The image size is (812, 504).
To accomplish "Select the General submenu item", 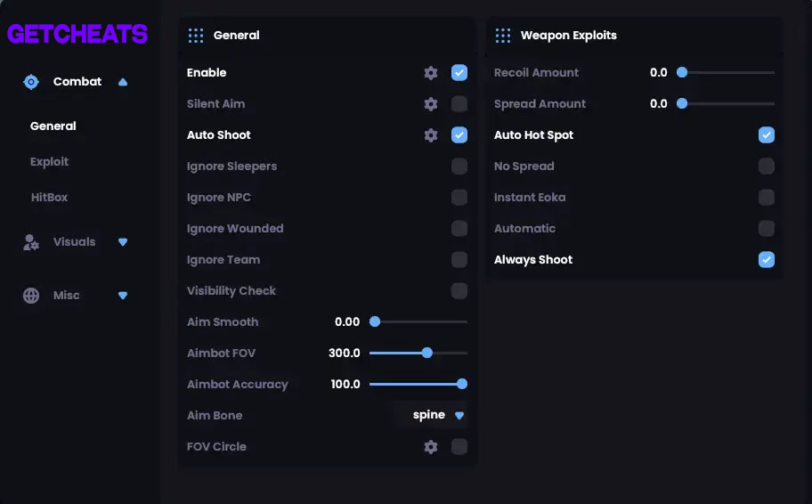I will pyautogui.click(x=53, y=126).
